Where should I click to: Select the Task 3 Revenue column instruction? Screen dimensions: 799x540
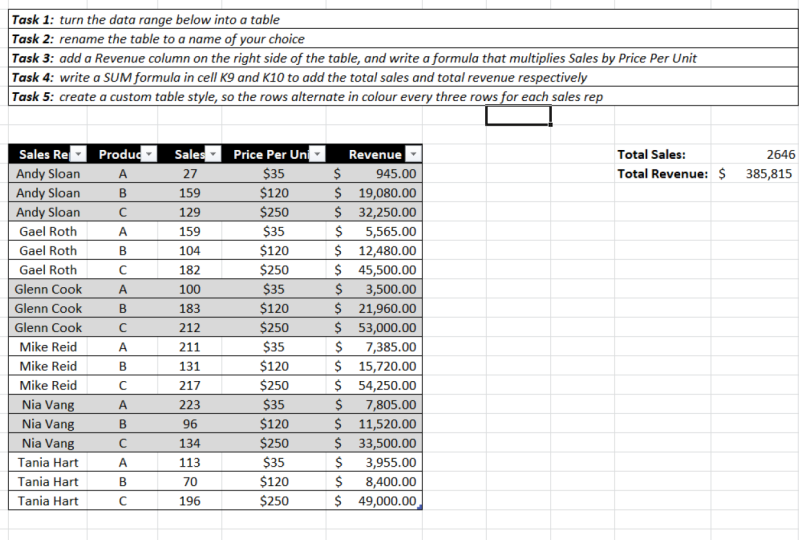point(403,58)
